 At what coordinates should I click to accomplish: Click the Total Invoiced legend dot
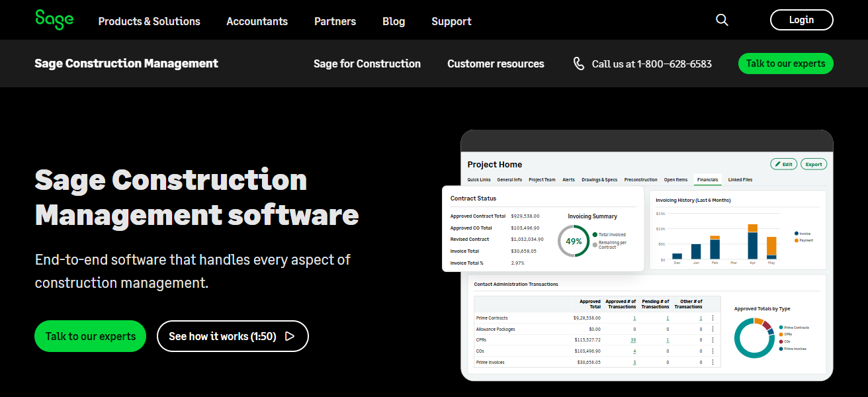595,234
